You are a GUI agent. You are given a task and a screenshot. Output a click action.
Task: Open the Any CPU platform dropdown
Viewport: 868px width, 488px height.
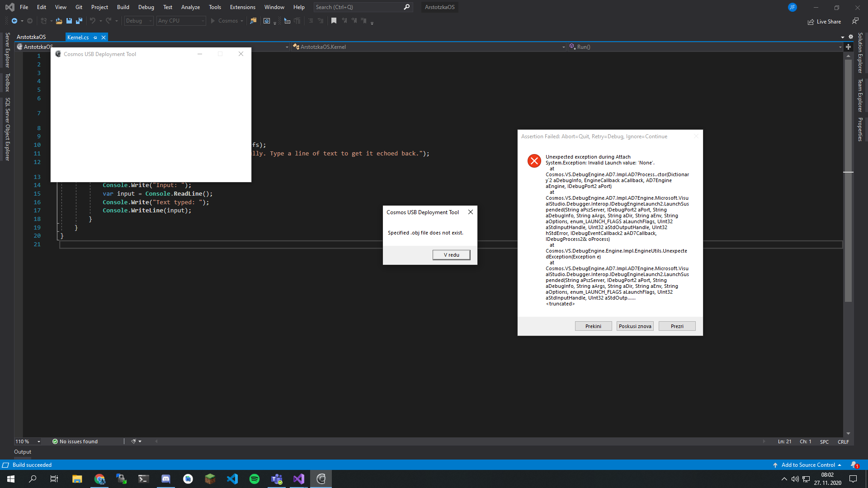coord(181,21)
